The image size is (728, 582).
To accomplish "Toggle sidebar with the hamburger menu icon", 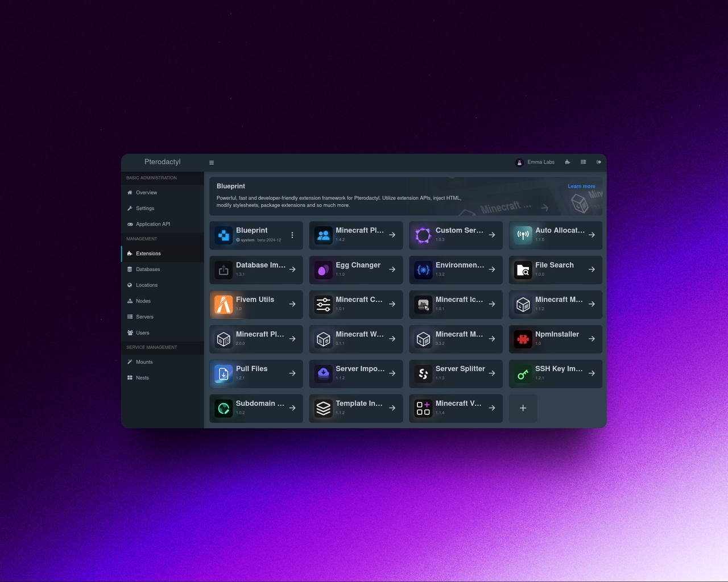I will (212, 163).
